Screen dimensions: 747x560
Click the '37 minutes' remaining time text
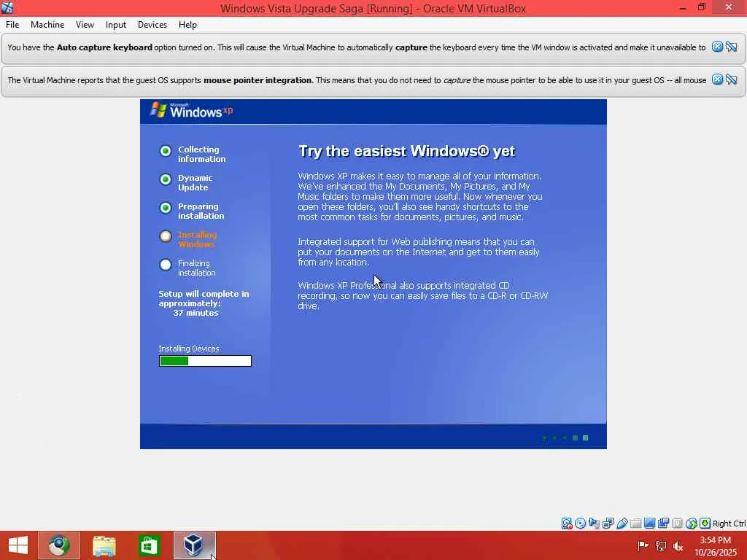(196, 313)
